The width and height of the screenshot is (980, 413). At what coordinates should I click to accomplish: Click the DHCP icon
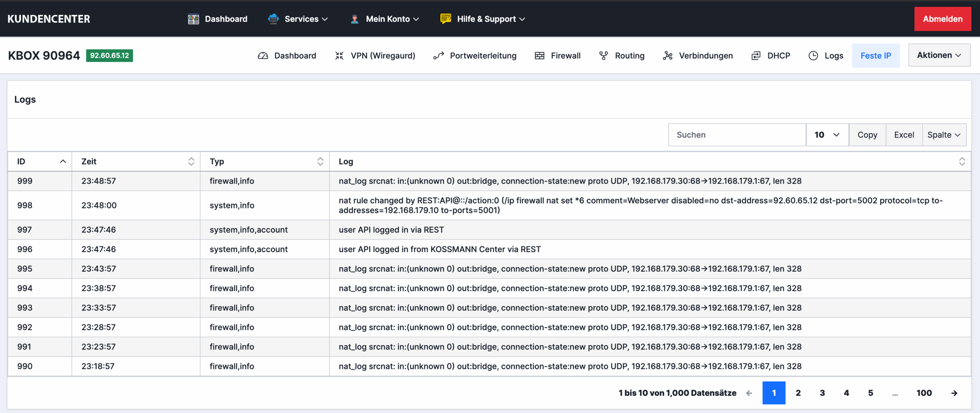pyautogui.click(x=756, y=56)
